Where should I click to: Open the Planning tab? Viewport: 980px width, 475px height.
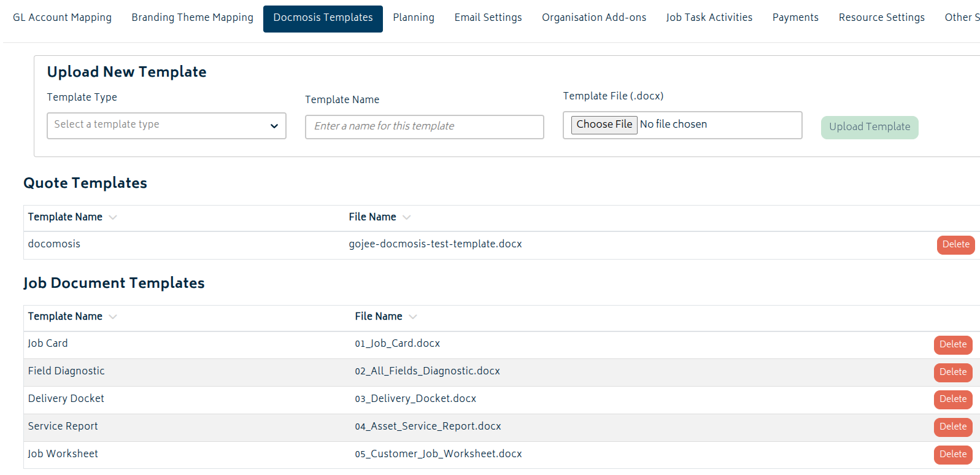tap(414, 18)
